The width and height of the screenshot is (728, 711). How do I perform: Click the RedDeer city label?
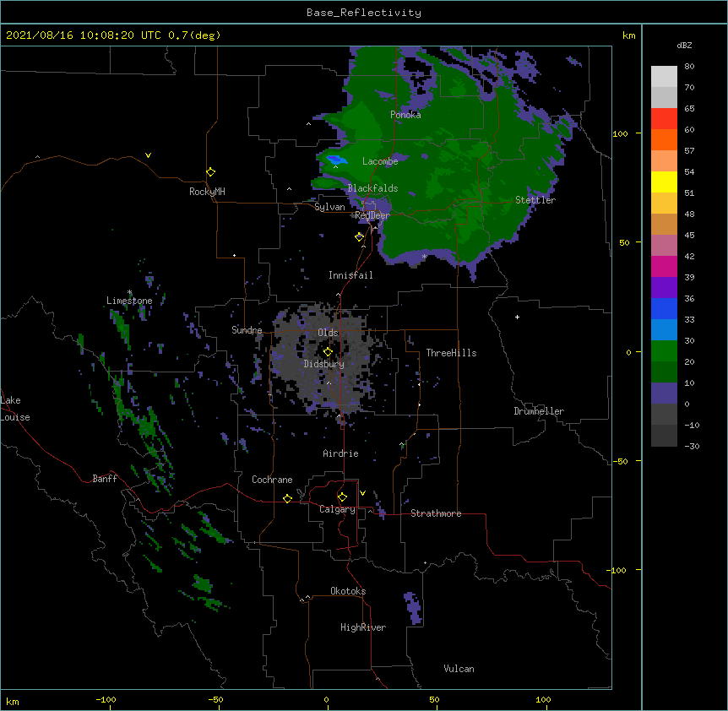372,215
